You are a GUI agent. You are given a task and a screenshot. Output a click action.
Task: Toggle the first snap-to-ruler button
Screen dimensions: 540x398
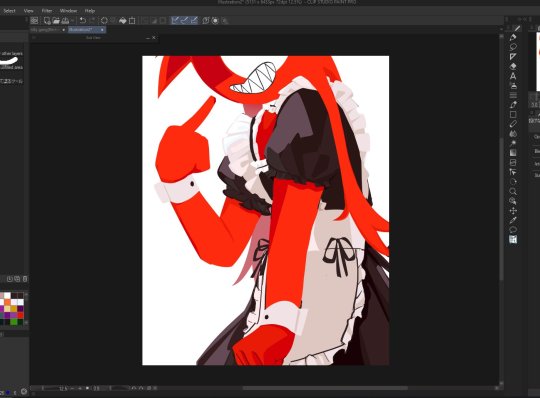click(x=175, y=20)
